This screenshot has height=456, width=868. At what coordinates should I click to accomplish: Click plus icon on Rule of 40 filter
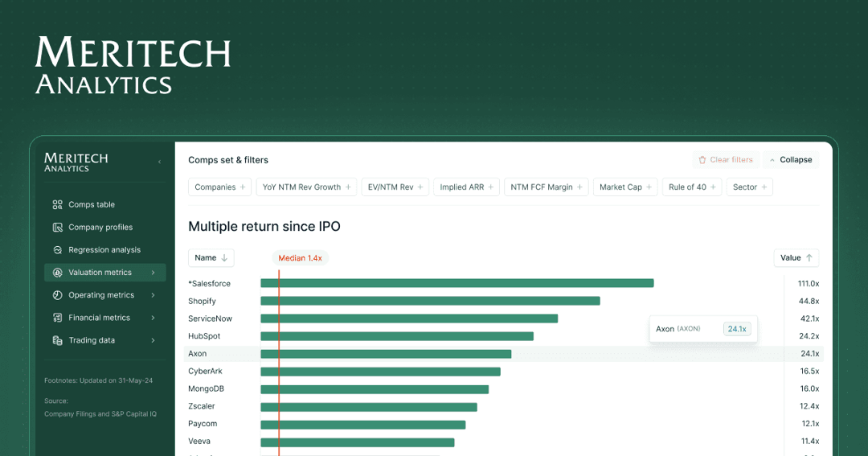pos(713,187)
